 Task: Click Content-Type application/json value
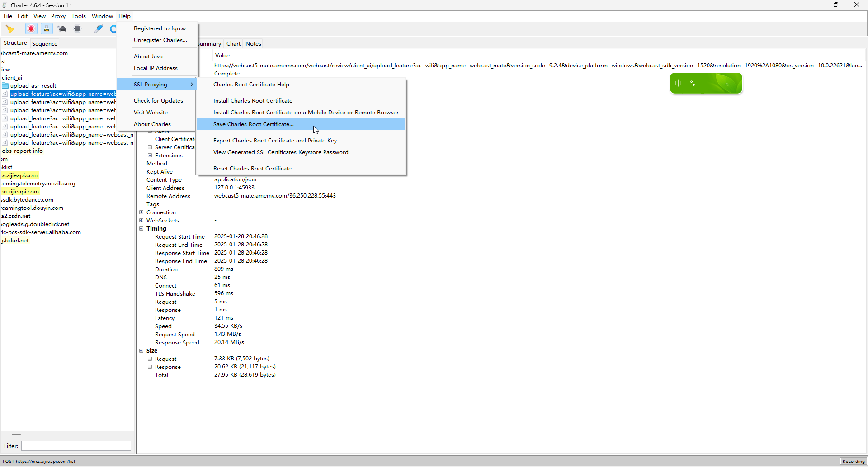[x=235, y=179]
